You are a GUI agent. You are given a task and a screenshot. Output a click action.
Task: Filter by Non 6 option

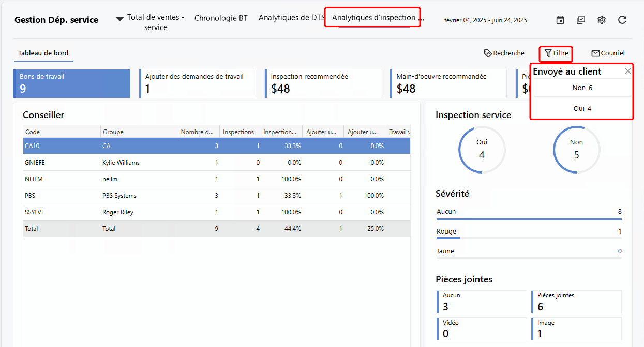tap(582, 88)
